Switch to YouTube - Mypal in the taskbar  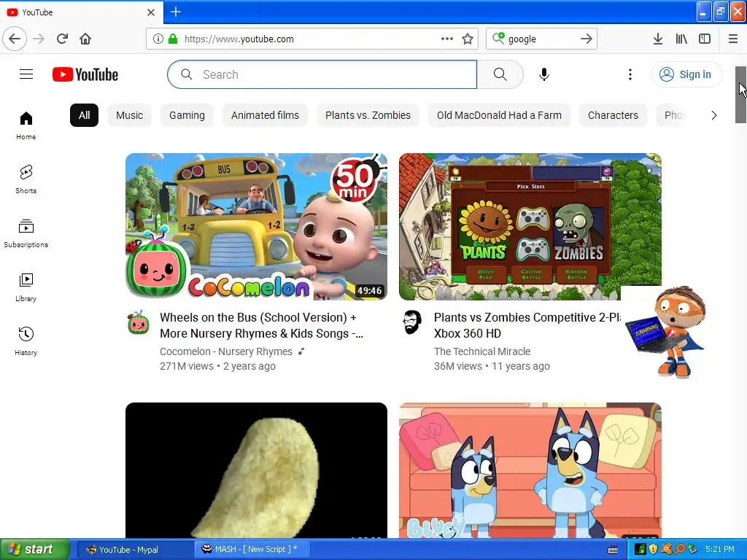click(x=135, y=550)
